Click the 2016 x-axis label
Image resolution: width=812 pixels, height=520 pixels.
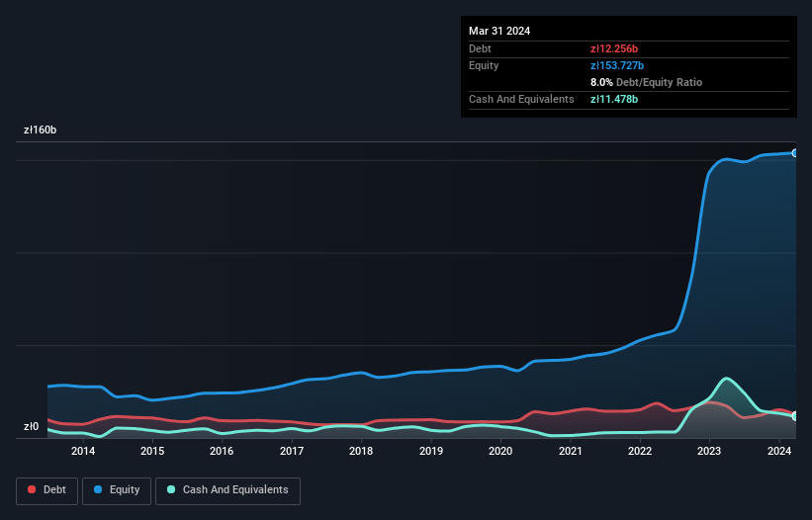[x=222, y=451]
